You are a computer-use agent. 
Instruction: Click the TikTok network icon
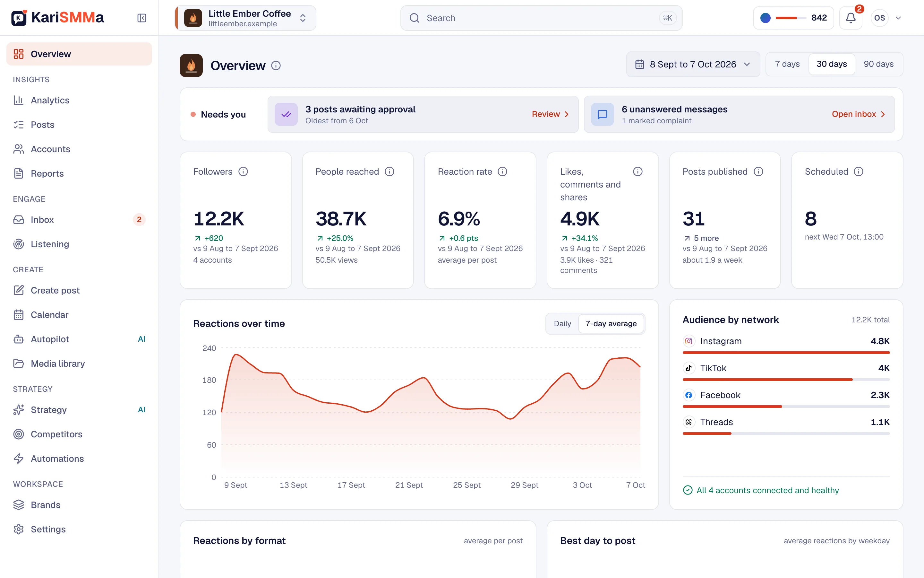pos(689,368)
